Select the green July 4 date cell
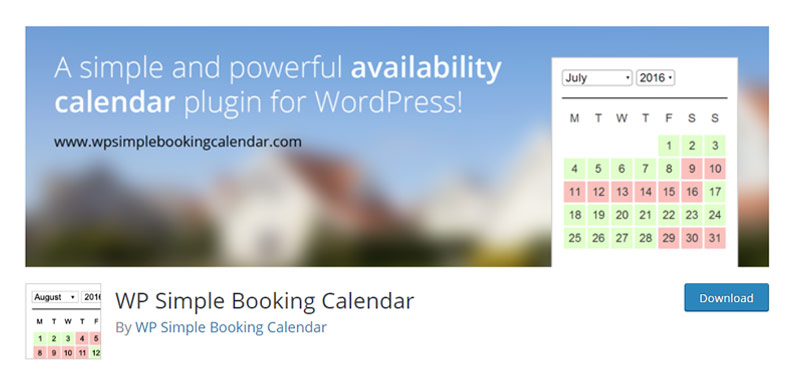 click(574, 168)
